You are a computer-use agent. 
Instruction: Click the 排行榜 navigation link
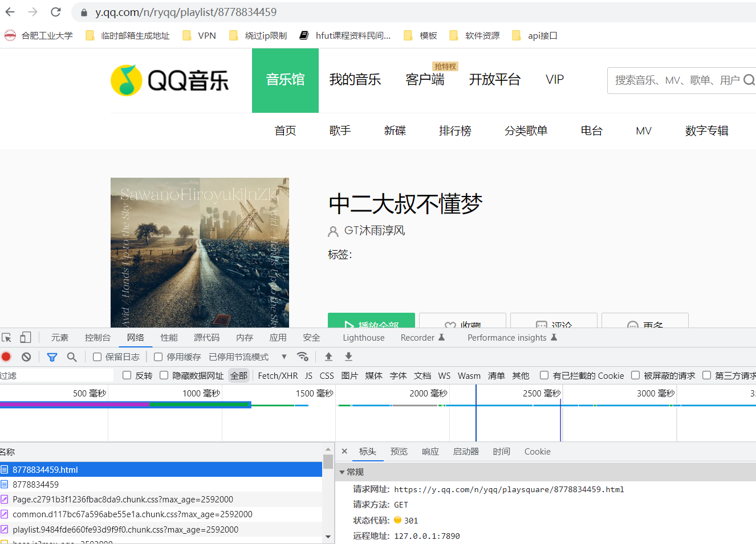pos(455,131)
